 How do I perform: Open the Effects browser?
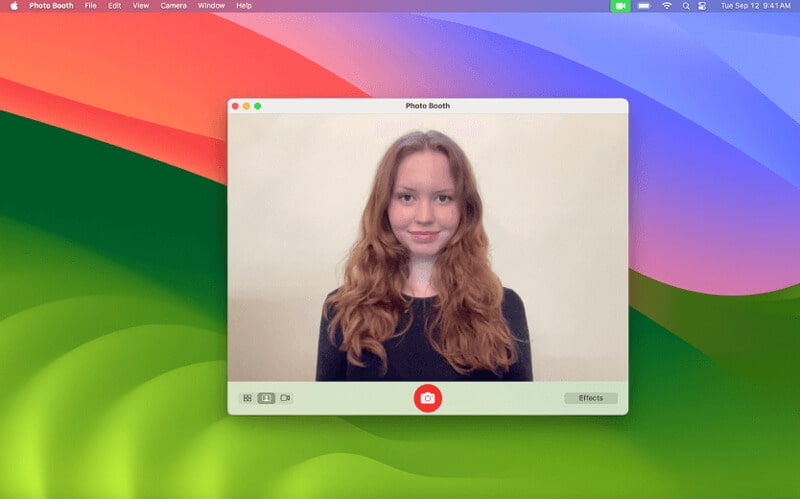590,398
